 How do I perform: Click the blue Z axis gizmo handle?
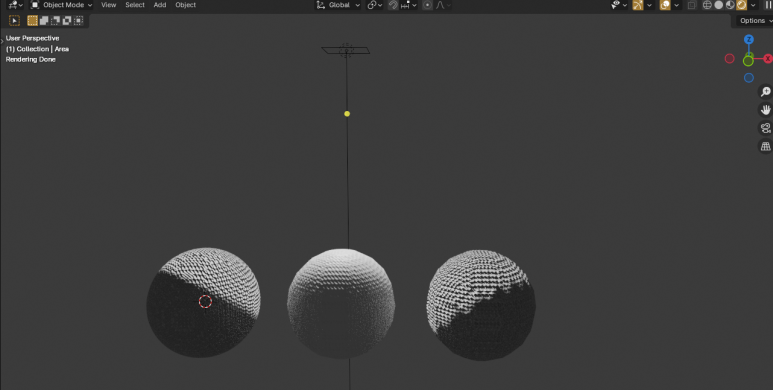click(x=748, y=39)
